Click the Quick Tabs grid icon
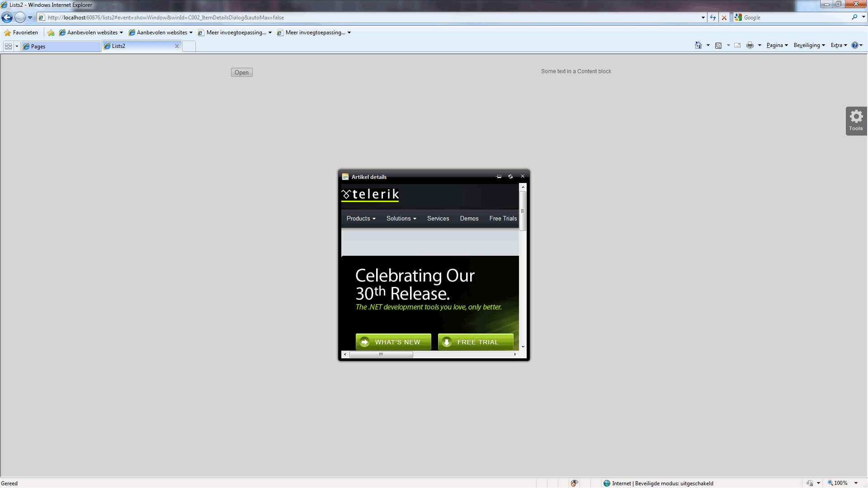Screen dimensions: 868x488 (8, 46)
